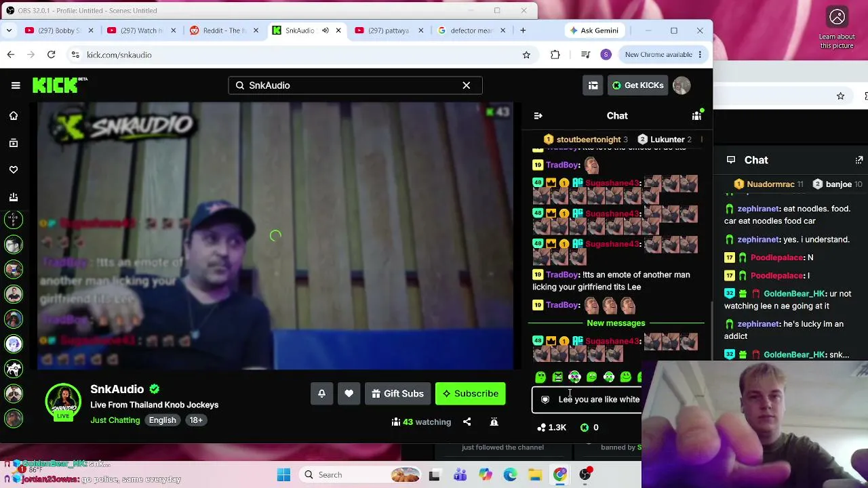Screen dimensions: 868x488
Task: Pick the second green emote above chat input
Action: [557, 377]
